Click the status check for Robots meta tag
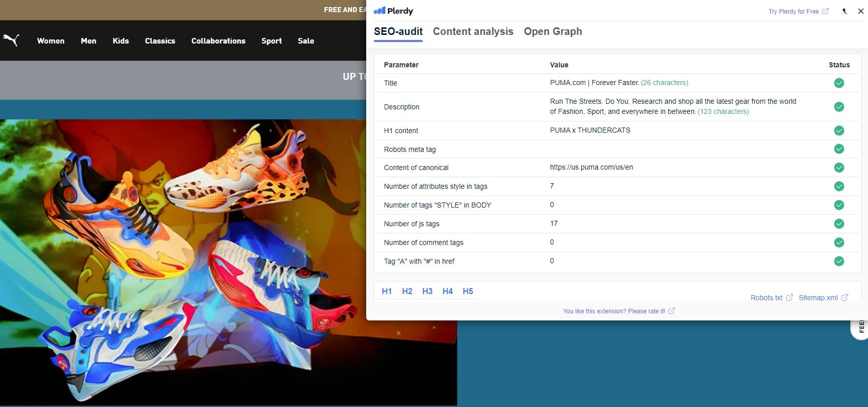The image size is (868, 407). pyautogui.click(x=839, y=149)
